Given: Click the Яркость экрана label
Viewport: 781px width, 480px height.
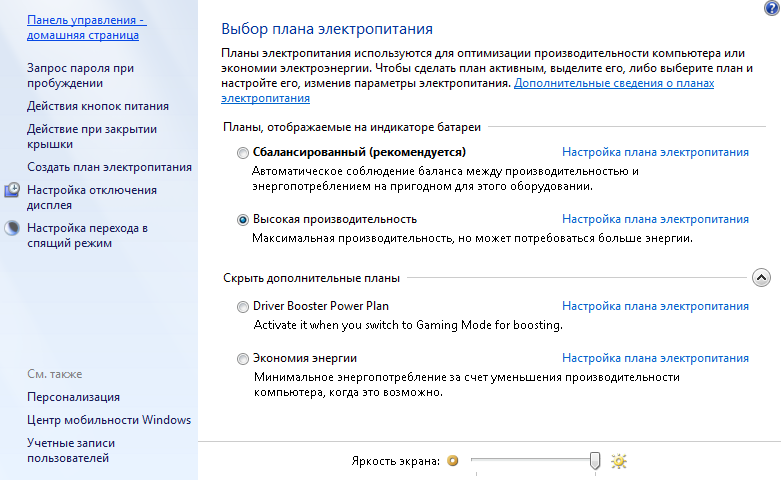Looking at the screenshot, I should pyautogui.click(x=395, y=461).
